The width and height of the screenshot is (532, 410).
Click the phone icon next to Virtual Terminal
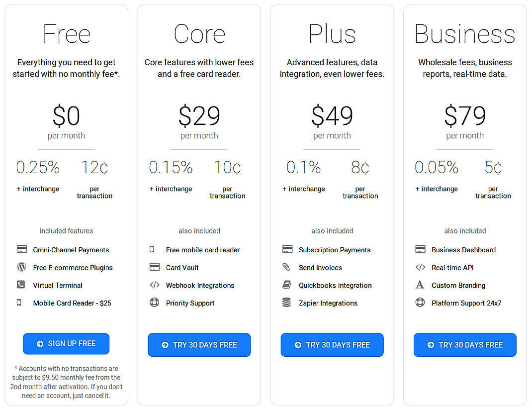point(21,285)
